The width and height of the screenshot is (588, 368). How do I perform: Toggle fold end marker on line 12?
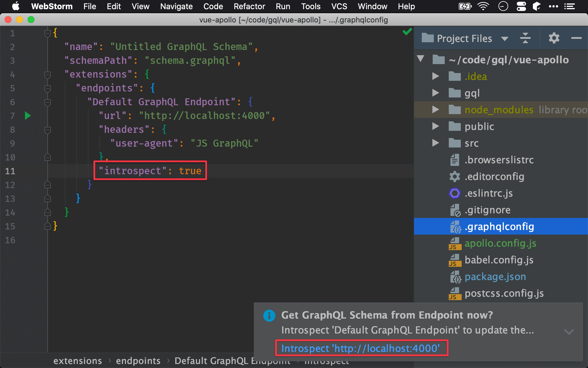[48, 185]
